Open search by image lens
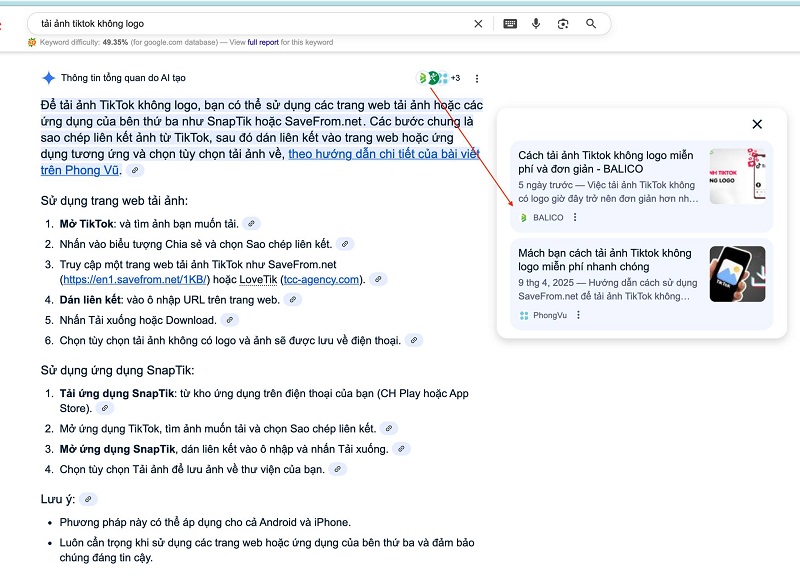This screenshot has width=800, height=584. tap(563, 24)
